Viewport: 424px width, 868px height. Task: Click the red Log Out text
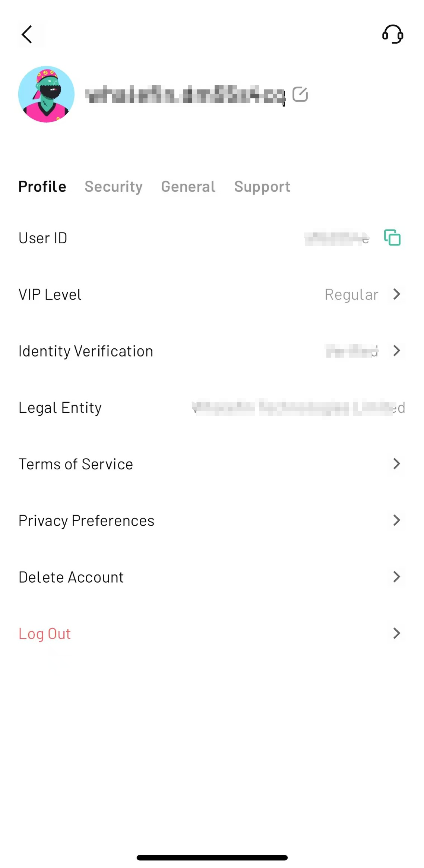pyautogui.click(x=45, y=634)
